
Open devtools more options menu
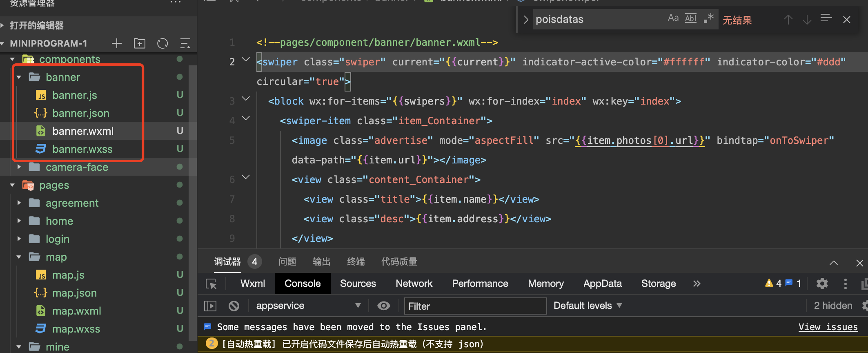click(x=846, y=284)
